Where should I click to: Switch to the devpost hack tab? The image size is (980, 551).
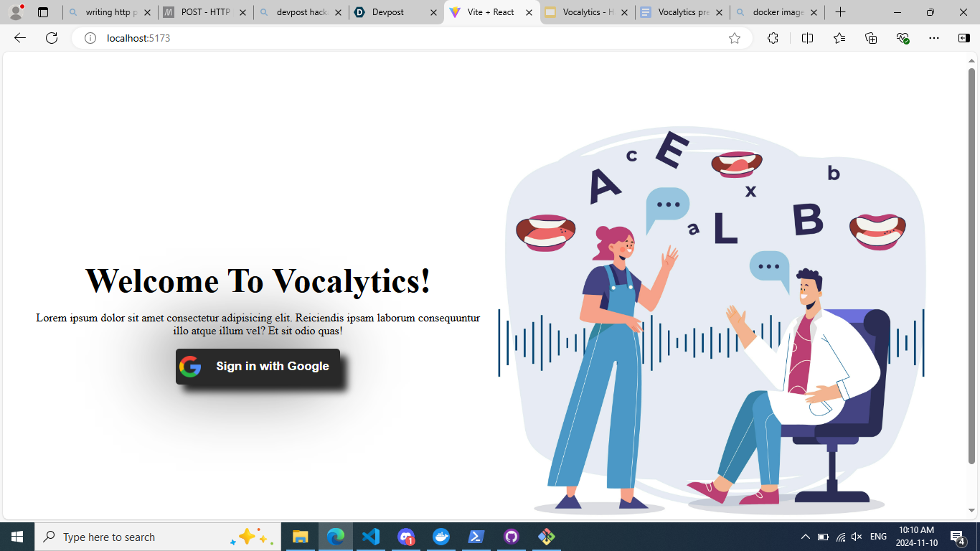pyautogui.click(x=301, y=12)
